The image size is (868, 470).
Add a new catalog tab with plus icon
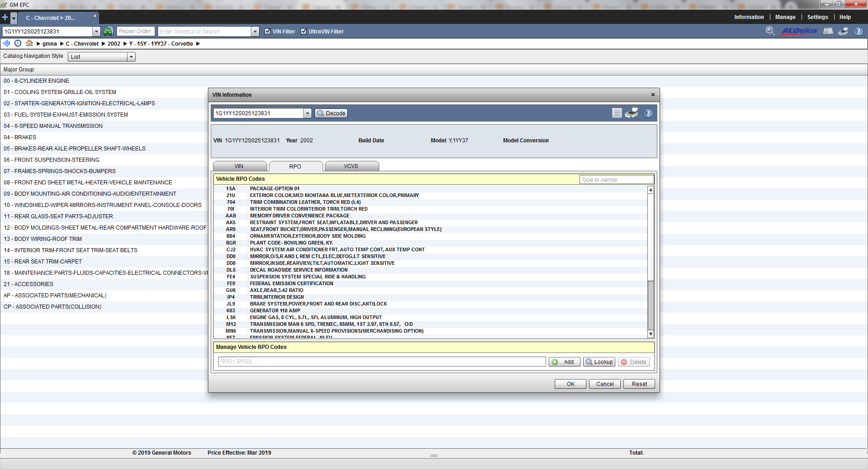(5, 18)
